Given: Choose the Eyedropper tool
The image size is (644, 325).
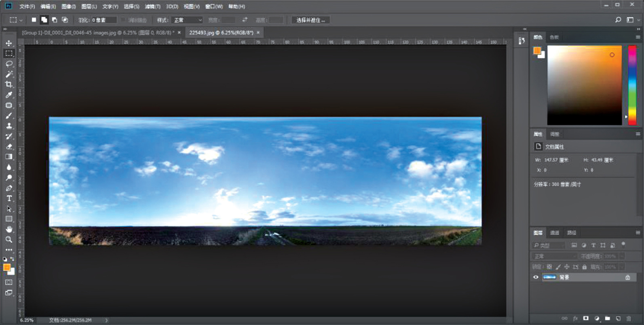Looking at the screenshot, I should point(9,95).
